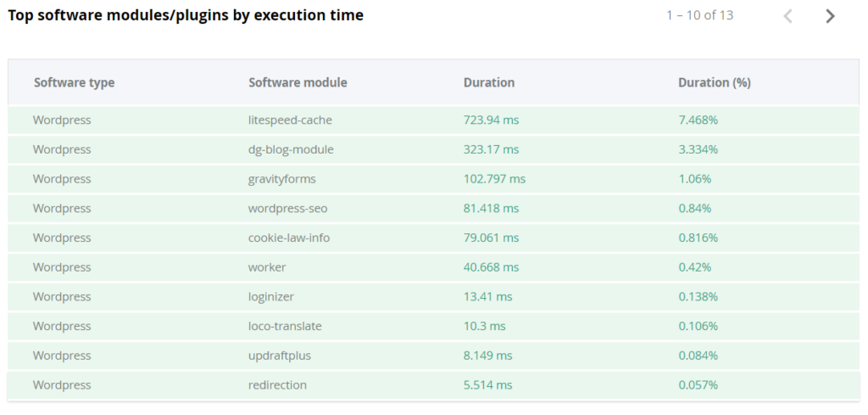Click the 7.468% duration percentage
This screenshot has width=868, height=415.
coord(698,121)
